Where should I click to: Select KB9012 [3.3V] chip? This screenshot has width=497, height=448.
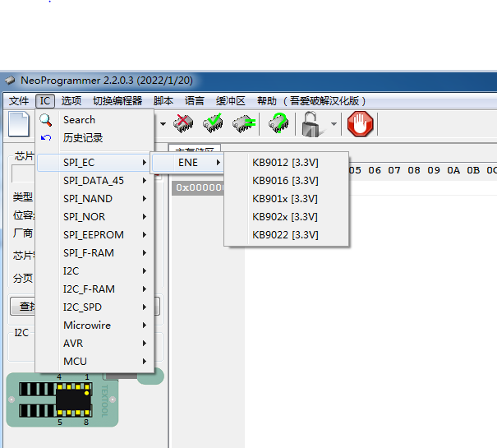285,163
